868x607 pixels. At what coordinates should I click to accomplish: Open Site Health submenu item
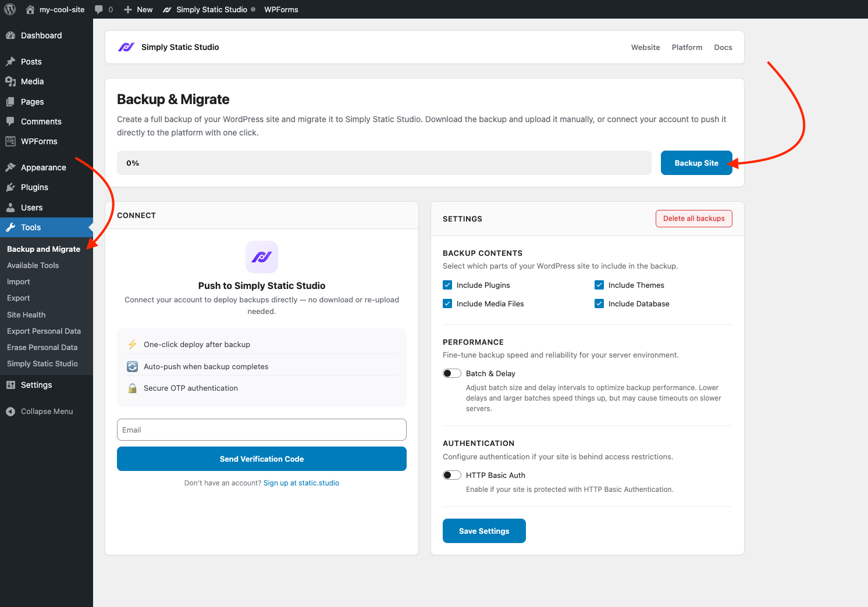26,315
